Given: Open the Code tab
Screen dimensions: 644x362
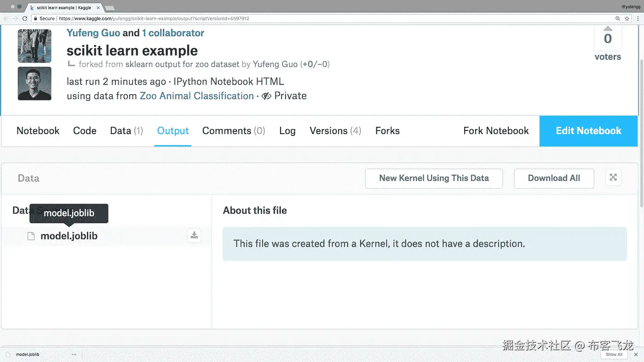Looking at the screenshot, I should click(85, 131).
